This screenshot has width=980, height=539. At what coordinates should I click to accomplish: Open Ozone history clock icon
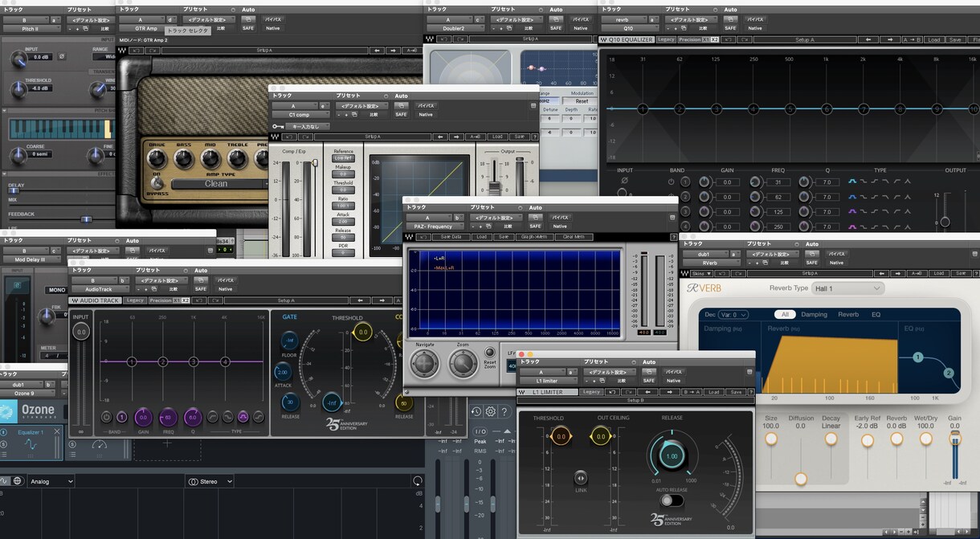pos(476,412)
